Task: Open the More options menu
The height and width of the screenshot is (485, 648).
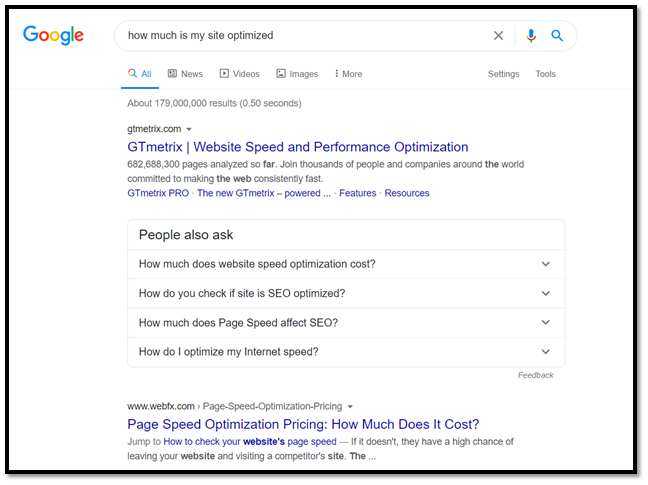Action: coord(348,74)
